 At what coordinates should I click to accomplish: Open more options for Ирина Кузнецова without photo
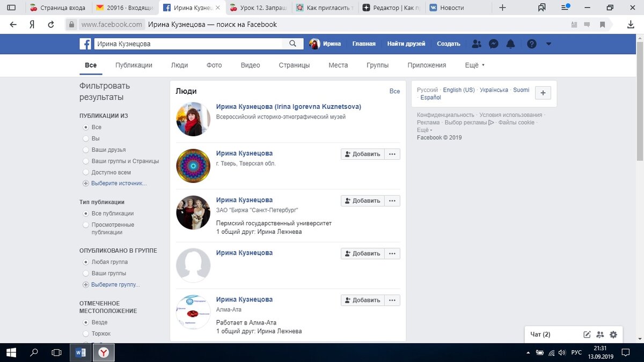[x=392, y=254]
